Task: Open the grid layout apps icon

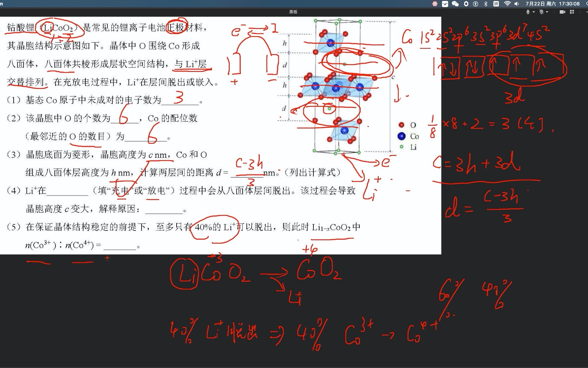Action: coord(572,12)
